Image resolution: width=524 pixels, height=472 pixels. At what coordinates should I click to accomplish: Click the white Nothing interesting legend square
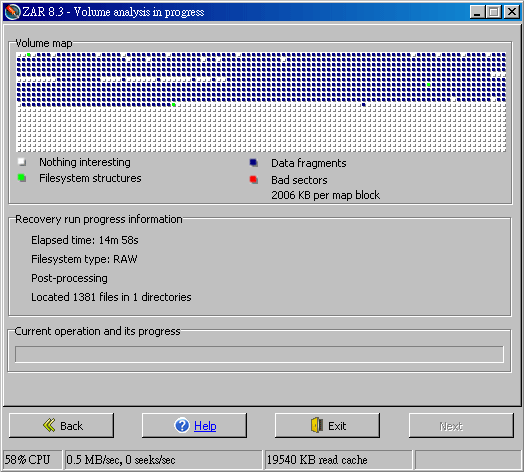coord(22,162)
